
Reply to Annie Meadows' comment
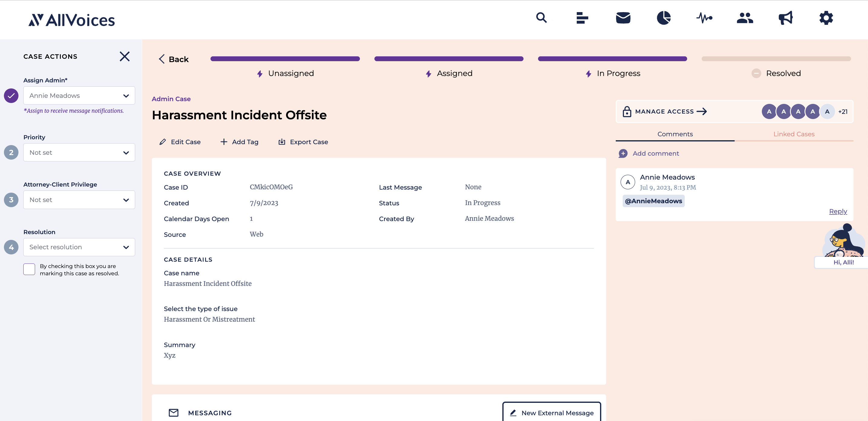pos(838,211)
